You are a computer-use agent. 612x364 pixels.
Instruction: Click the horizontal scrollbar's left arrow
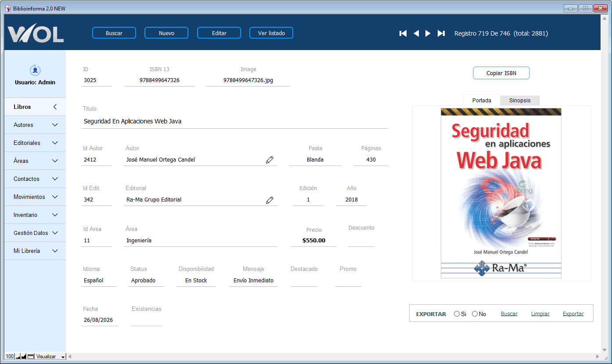[69, 357]
